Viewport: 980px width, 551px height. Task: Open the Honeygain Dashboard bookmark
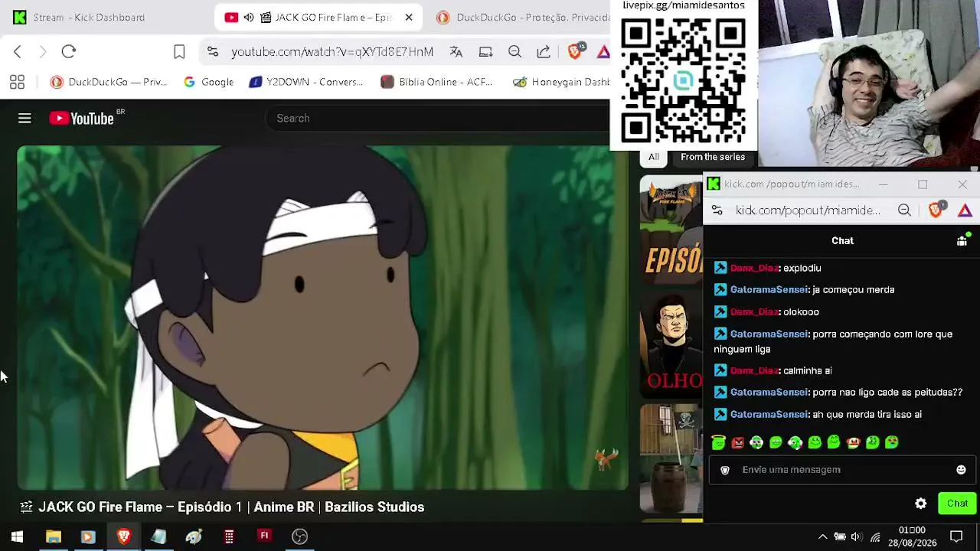[x=561, y=82]
